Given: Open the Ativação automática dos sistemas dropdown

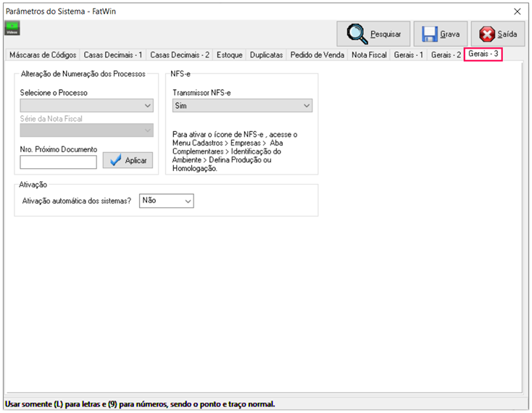Looking at the screenshot, I should pos(166,201).
